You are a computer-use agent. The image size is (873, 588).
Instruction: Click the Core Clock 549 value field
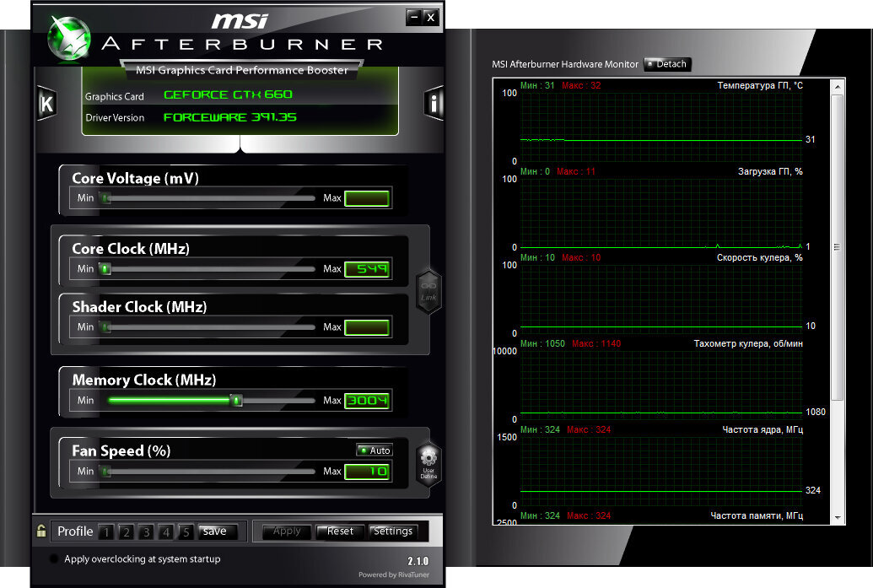[367, 269]
